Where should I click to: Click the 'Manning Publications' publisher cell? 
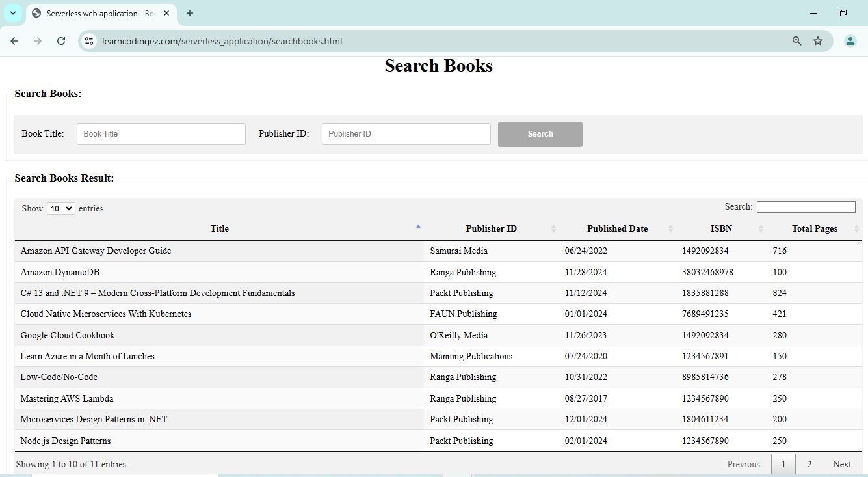(492, 356)
